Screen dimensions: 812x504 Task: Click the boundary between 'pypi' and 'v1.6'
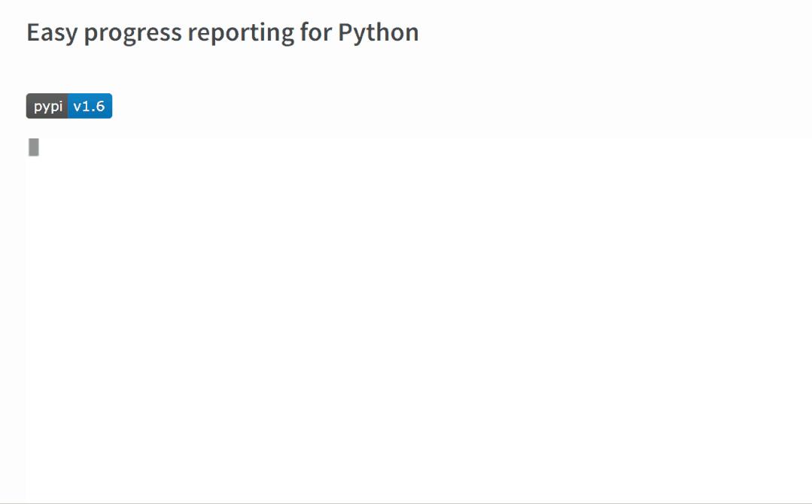(68, 106)
